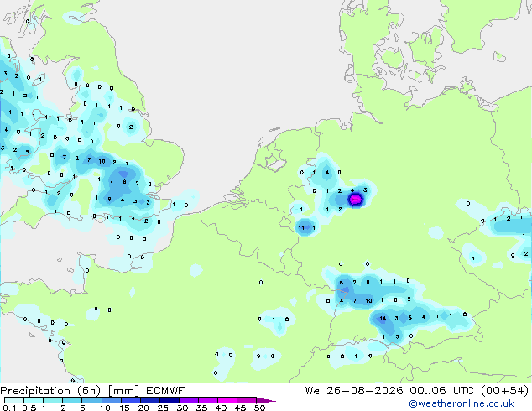Click the 0.5–1 mm legend color box
The width and height of the screenshot is (532, 411).
[34, 400]
